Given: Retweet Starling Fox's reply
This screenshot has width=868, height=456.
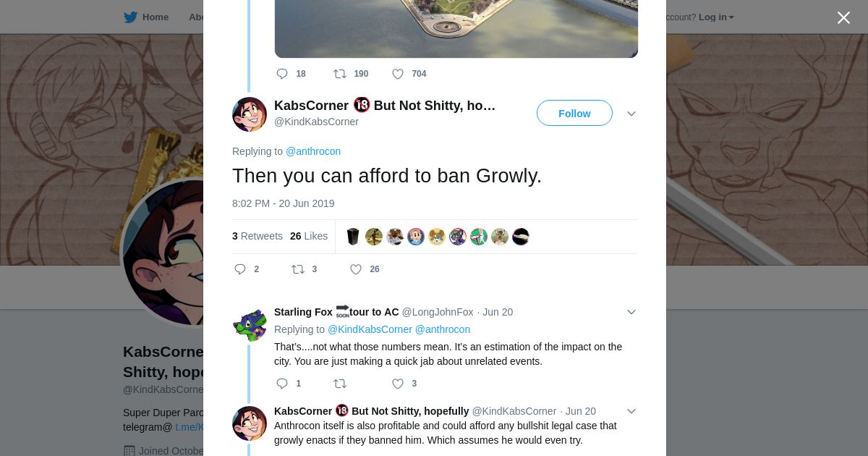Looking at the screenshot, I should pos(340,384).
